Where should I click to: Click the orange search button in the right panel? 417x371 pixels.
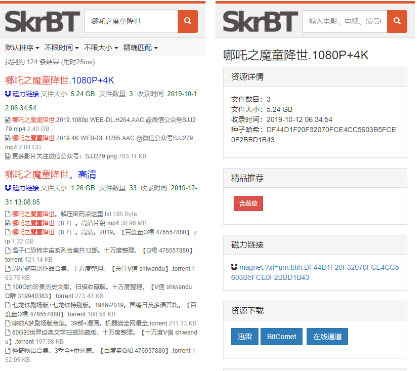pos(397,21)
